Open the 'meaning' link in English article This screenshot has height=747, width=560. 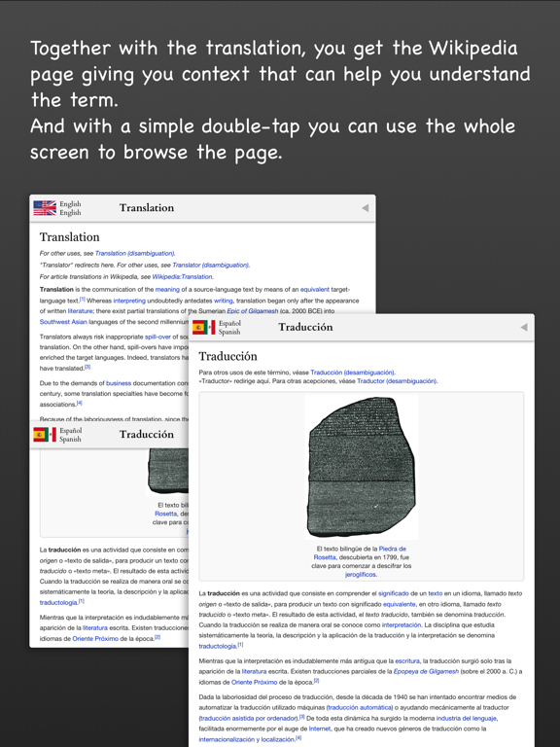[167, 289]
